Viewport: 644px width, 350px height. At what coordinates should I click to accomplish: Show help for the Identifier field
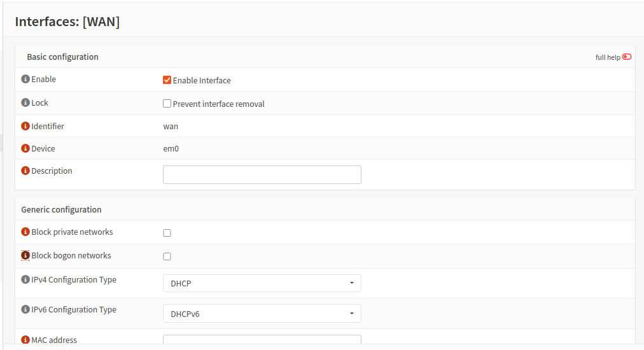tap(25, 126)
